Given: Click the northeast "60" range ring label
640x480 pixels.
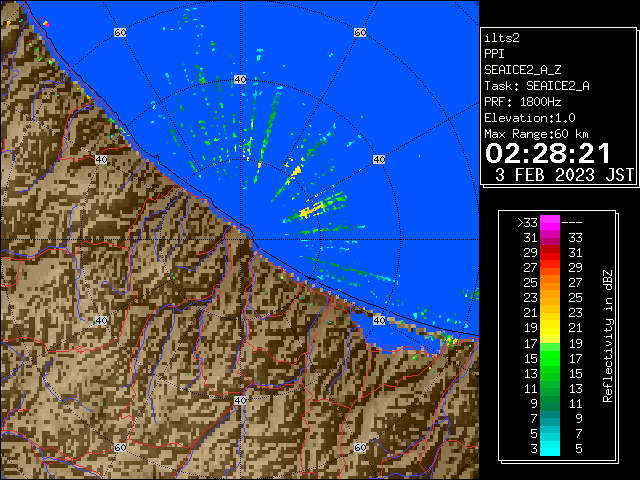Looking at the screenshot, I should [360, 32].
